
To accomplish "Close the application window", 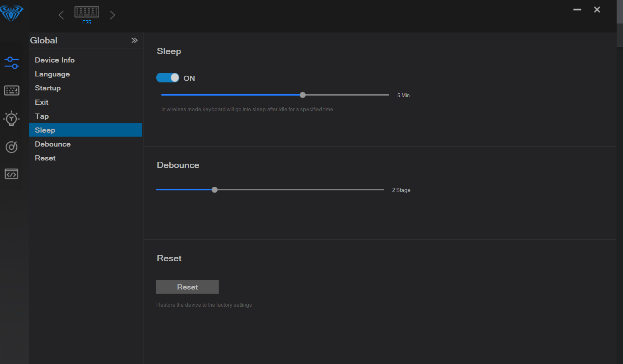I will (597, 10).
